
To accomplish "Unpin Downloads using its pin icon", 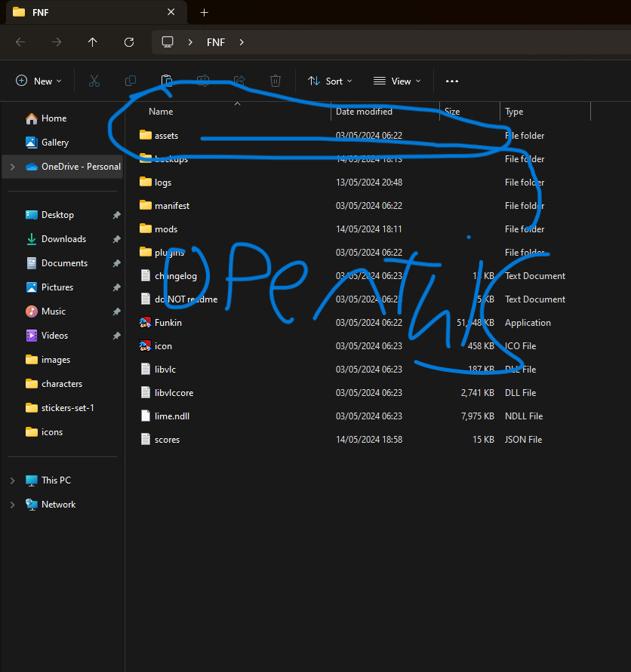I will (x=116, y=239).
